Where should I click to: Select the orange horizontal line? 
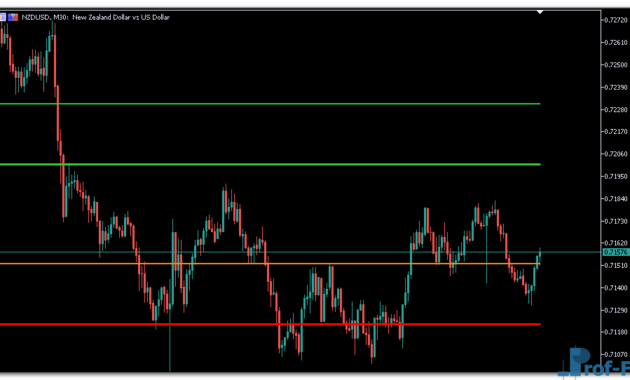[x=270, y=264]
